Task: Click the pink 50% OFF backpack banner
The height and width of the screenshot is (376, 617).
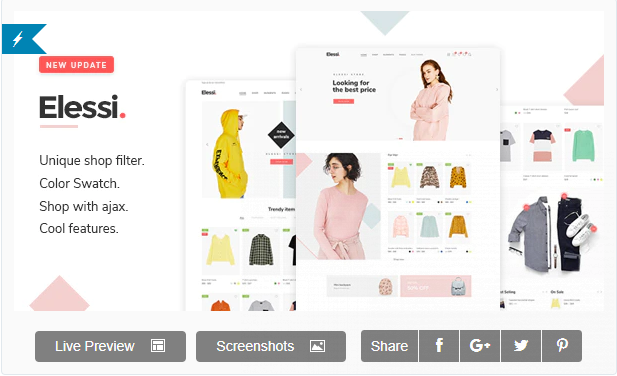Action: [x=436, y=286]
